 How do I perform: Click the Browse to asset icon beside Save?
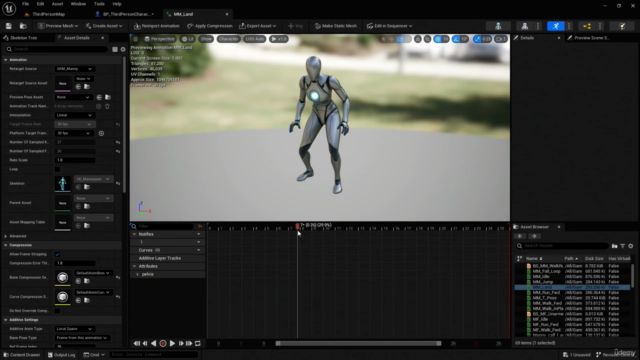[23, 26]
